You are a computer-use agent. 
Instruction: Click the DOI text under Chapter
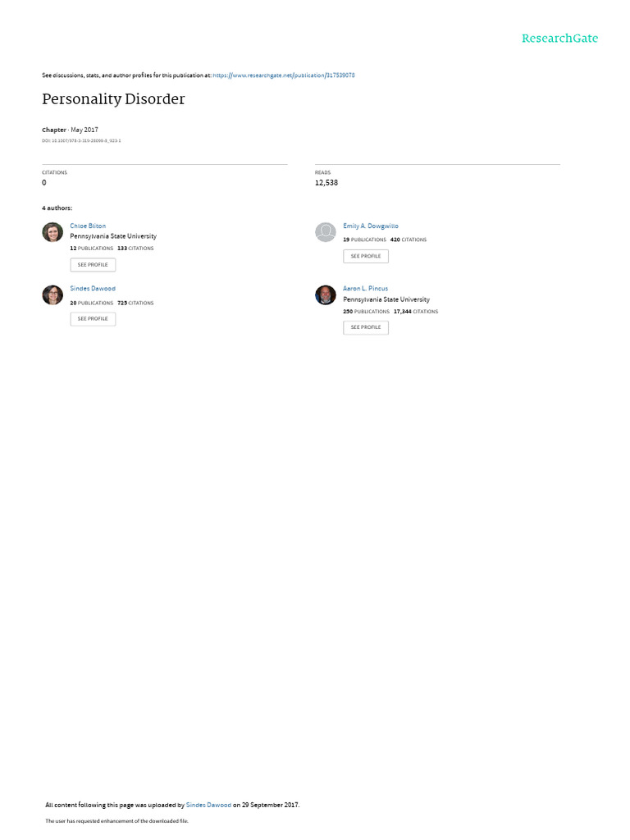pyautogui.click(x=81, y=141)
